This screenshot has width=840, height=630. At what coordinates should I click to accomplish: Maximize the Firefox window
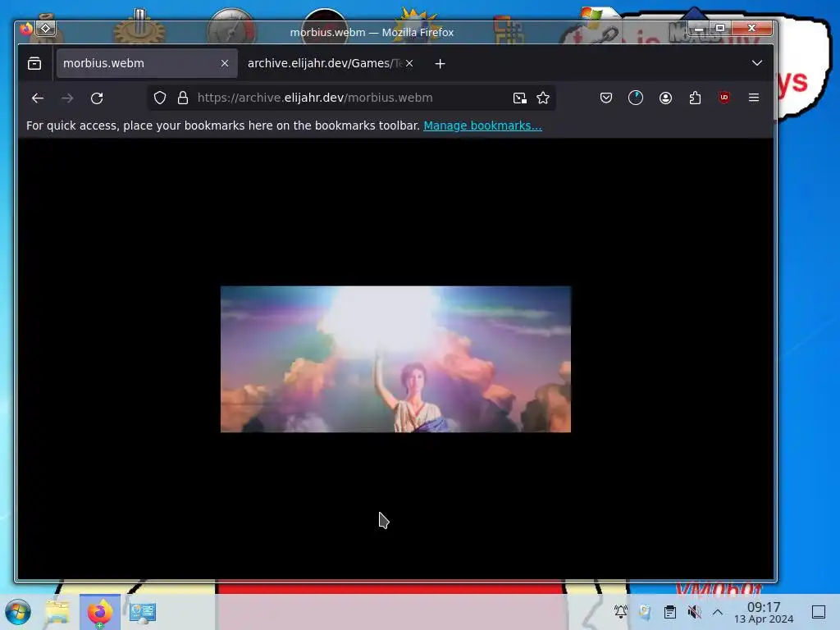(720, 28)
